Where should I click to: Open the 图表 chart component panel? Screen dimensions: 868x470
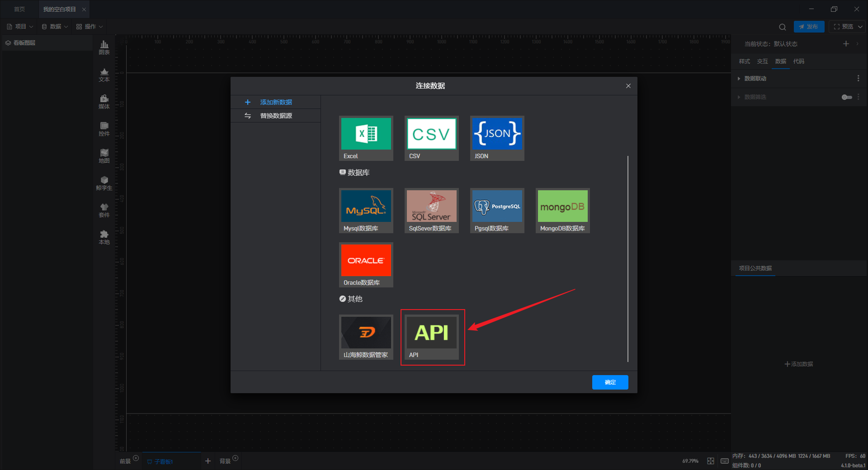coord(104,47)
